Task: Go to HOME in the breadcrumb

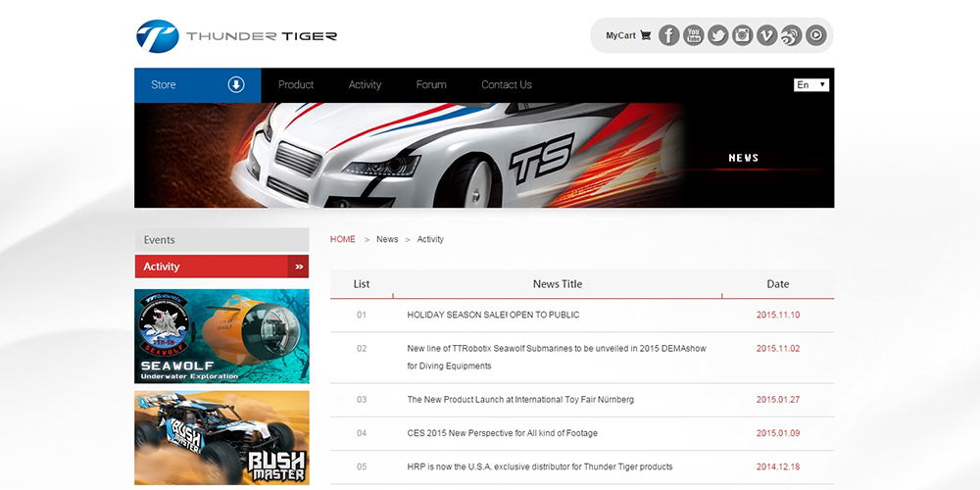Action: click(x=342, y=239)
